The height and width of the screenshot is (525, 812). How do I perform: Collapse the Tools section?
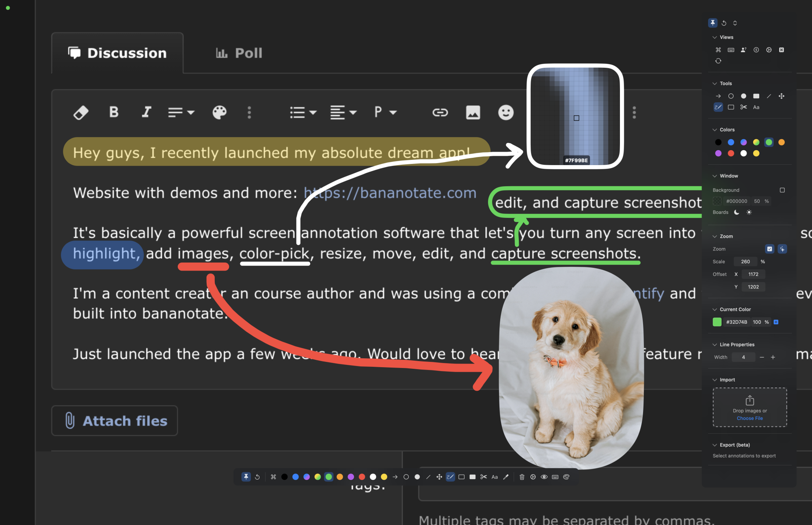715,84
